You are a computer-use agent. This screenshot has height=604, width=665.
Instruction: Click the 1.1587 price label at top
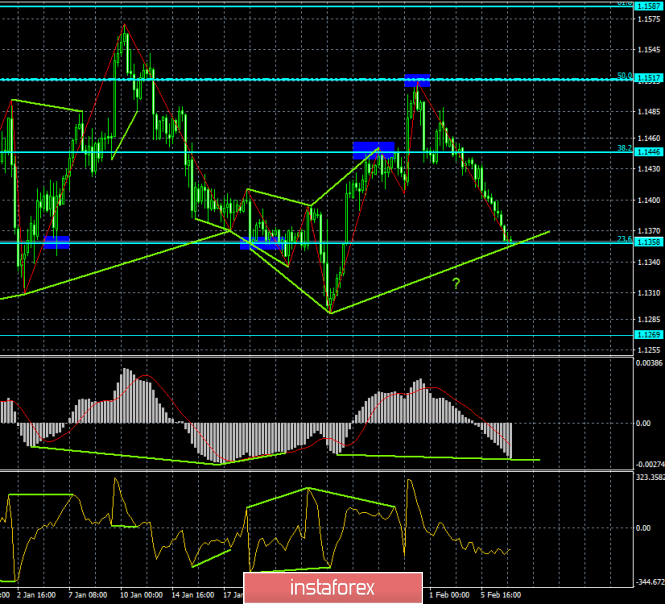pyautogui.click(x=649, y=6)
